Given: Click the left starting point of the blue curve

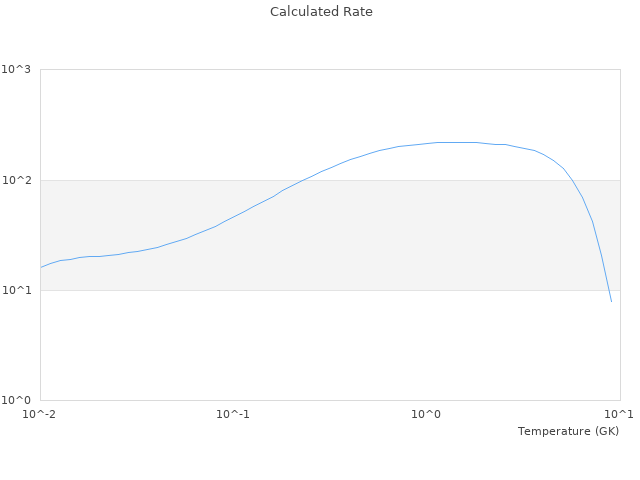Looking at the screenshot, I should pos(41,267).
